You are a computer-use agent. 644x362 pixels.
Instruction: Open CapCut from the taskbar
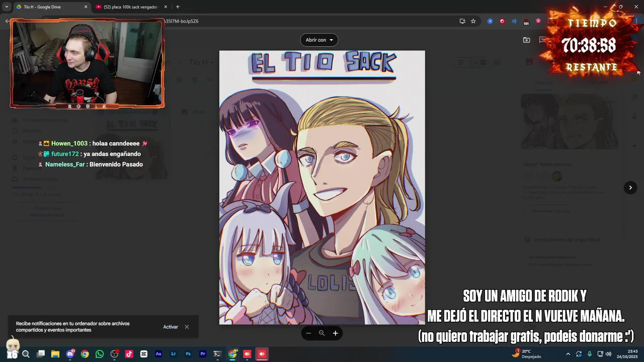coord(144,354)
